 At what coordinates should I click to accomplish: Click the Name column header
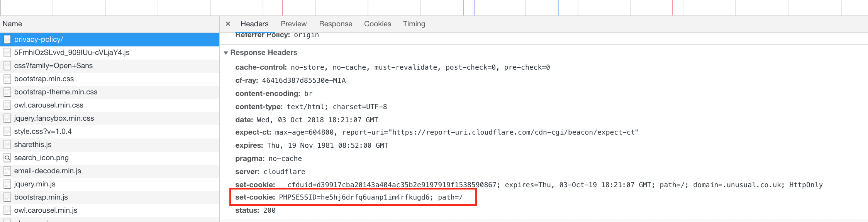click(12, 24)
